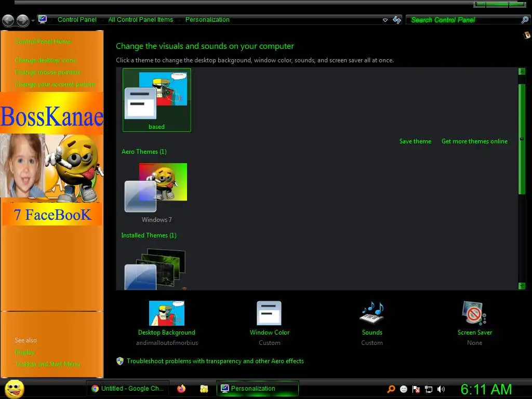The height and width of the screenshot is (399, 532).
Task: Open Action Center flag tray icon
Action: pyautogui.click(x=416, y=389)
